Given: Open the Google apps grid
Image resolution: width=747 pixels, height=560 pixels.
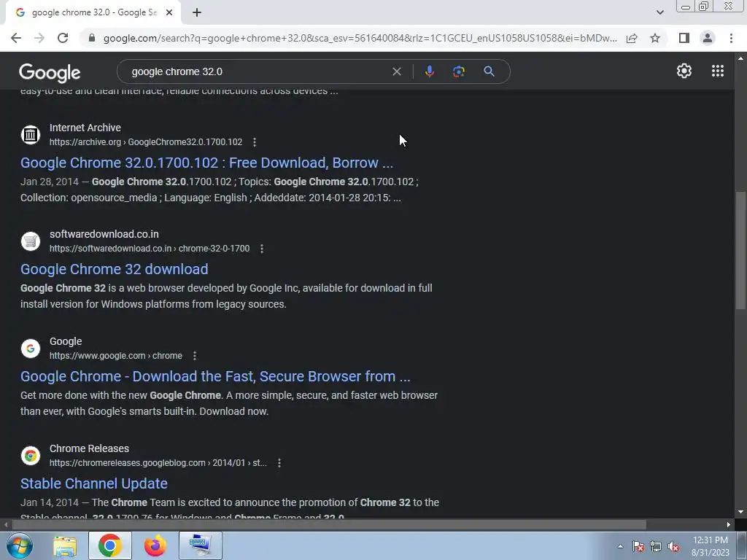Looking at the screenshot, I should [x=718, y=71].
